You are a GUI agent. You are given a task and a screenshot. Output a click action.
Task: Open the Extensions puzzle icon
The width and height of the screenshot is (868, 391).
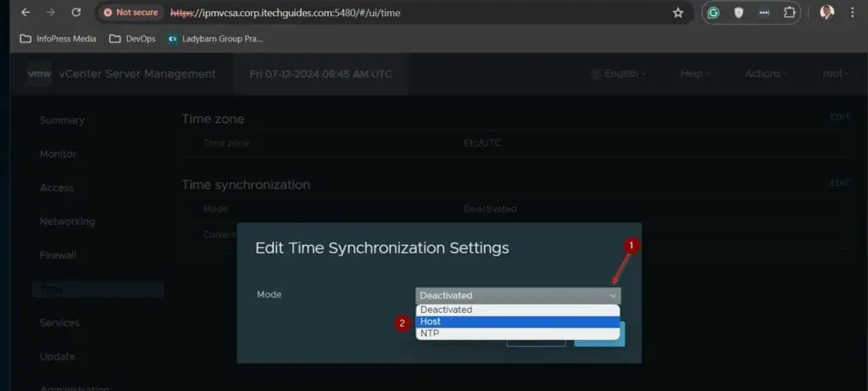click(789, 13)
